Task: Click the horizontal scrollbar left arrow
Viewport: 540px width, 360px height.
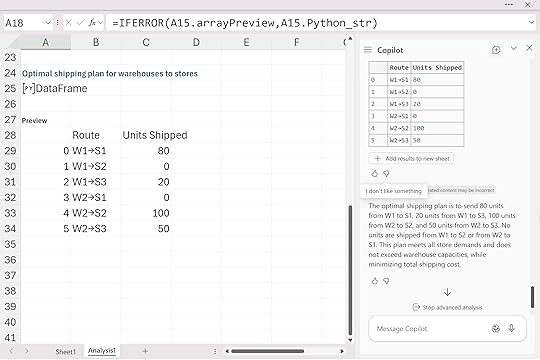Action: (227, 351)
